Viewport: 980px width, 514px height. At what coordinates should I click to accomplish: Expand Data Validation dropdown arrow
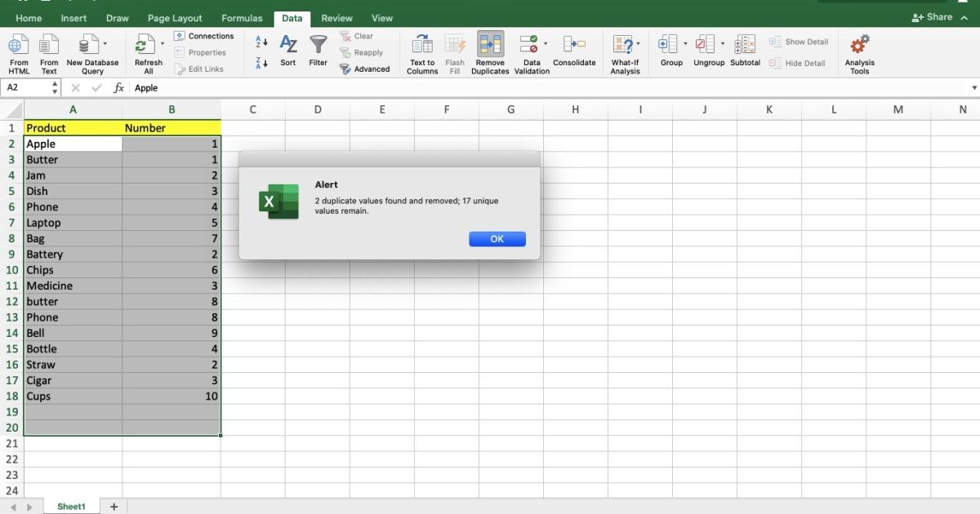(545, 43)
